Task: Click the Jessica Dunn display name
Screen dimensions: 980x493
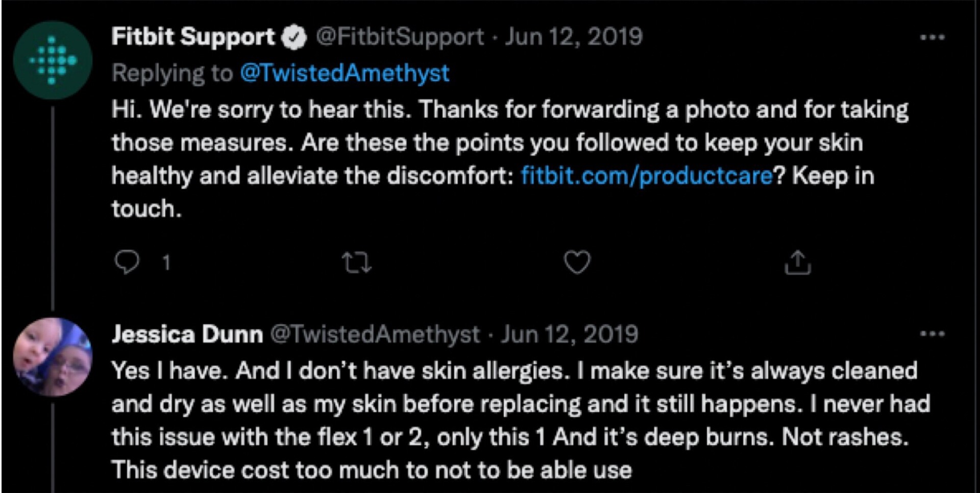Action: pos(187,334)
